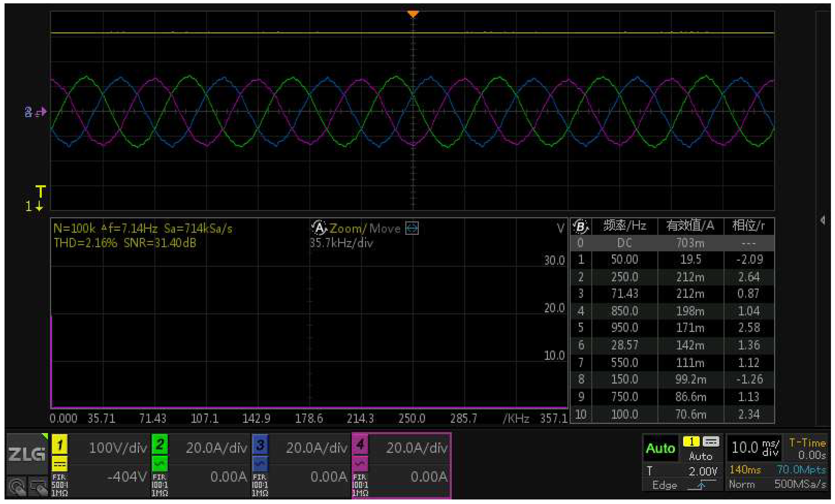Click the circled B knob icon in harmonics table
The height and width of the screenshot is (504, 835).
(580, 226)
